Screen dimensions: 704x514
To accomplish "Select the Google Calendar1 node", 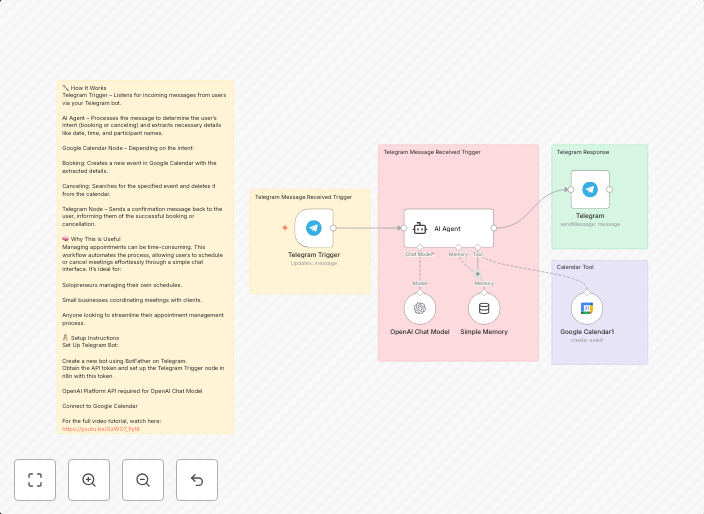I will (x=587, y=308).
